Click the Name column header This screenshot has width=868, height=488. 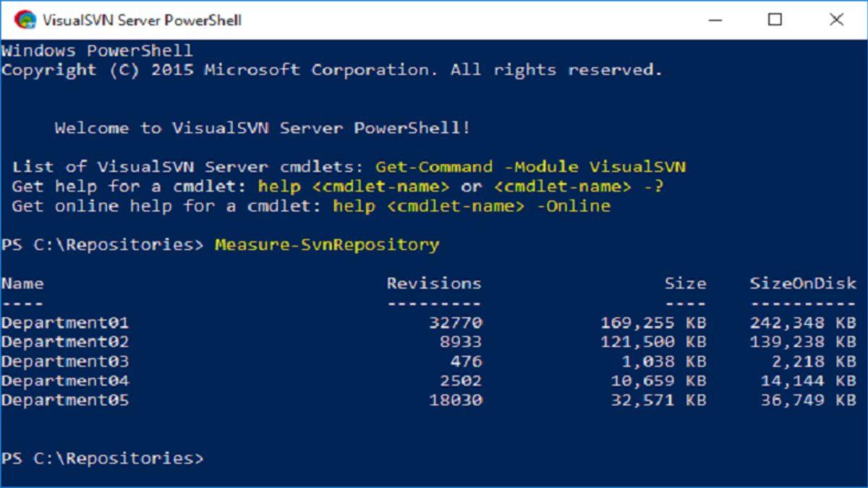pyautogui.click(x=22, y=283)
